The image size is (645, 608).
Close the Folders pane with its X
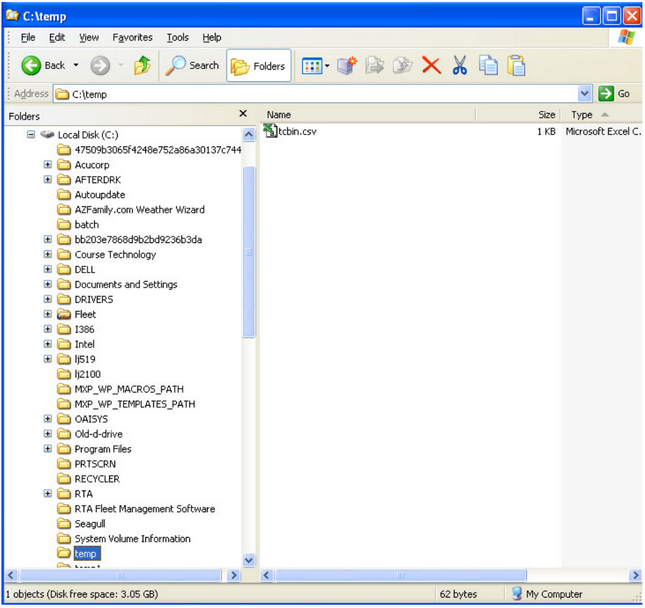coord(243,115)
